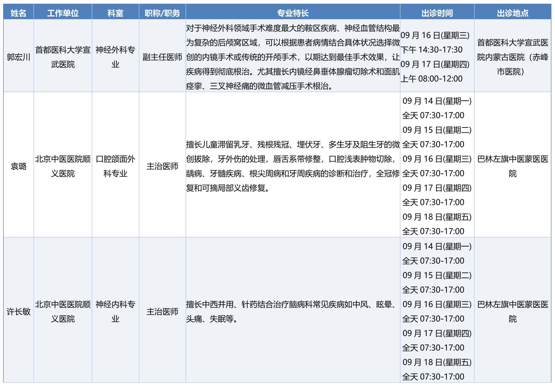555x392 pixels.
Task: Select 郭宏川's schedule 下午 14:30-17:30
Action: (x=431, y=50)
